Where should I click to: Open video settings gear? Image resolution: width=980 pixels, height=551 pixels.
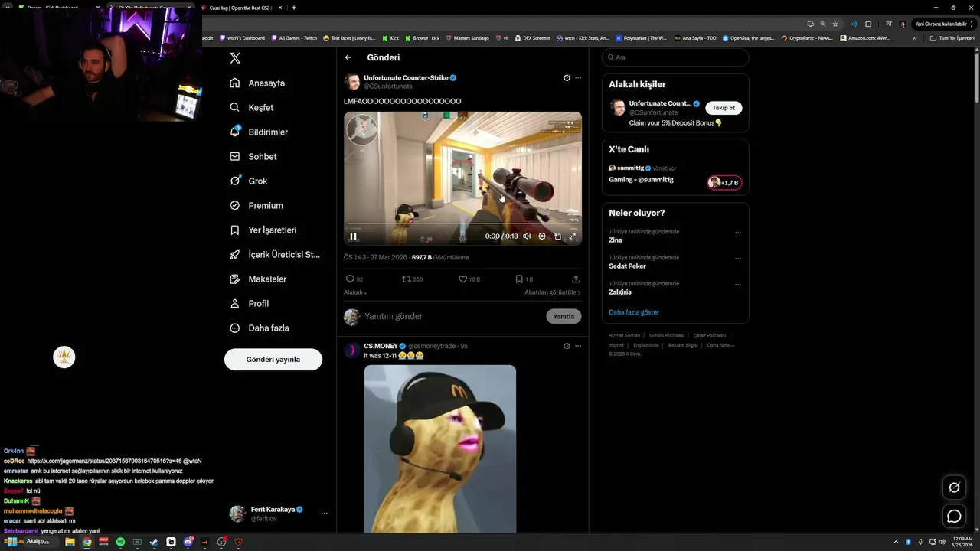click(x=542, y=236)
